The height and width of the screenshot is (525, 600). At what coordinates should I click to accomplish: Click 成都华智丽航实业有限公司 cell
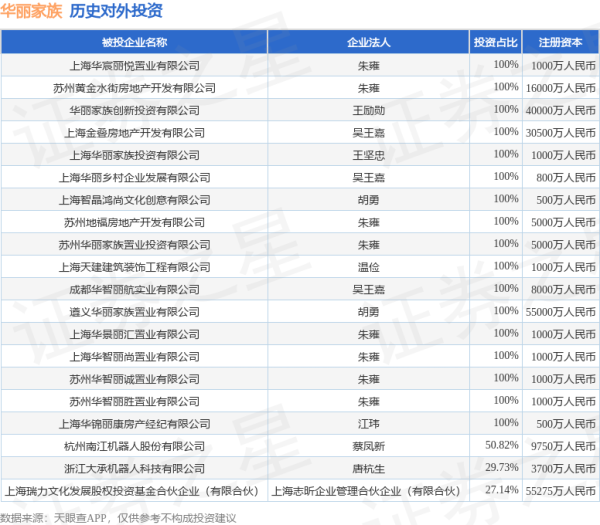coord(134,289)
